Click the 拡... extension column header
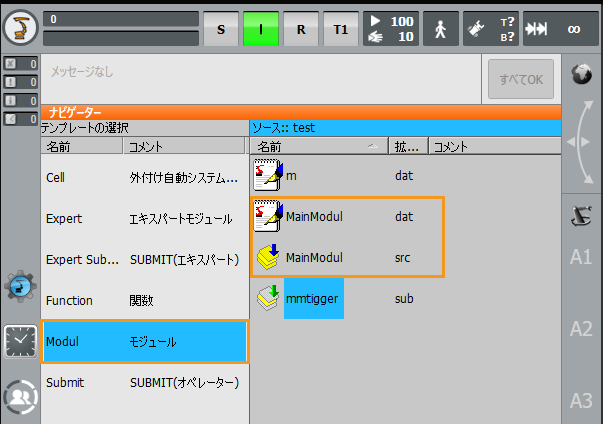The image size is (603, 424). (x=408, y=146)
